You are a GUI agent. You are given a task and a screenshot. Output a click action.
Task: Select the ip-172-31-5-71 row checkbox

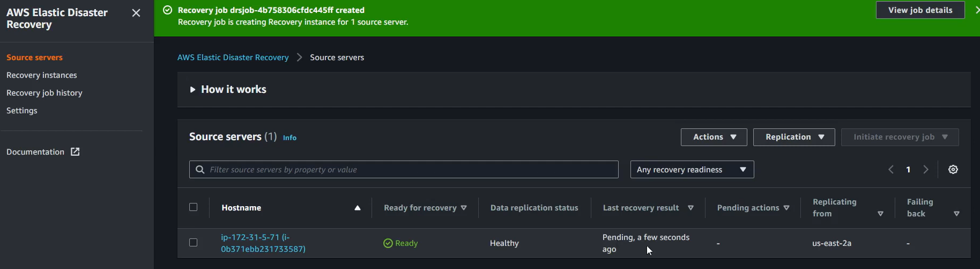coord(194,243)
